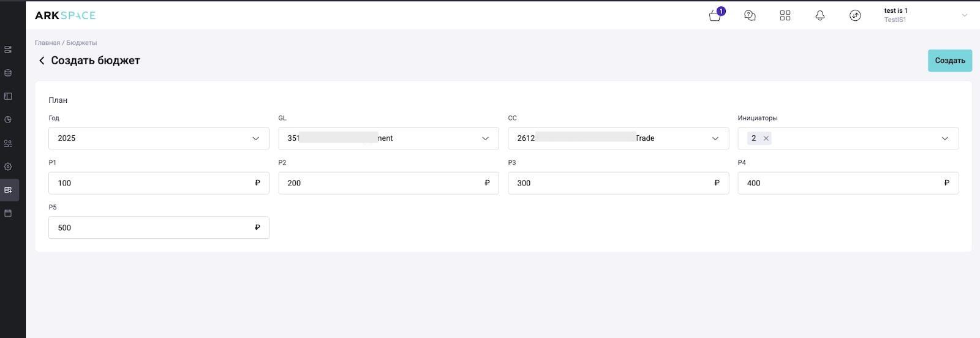Open the apps grid icon
Screen dimensions: 980x338
785,15
